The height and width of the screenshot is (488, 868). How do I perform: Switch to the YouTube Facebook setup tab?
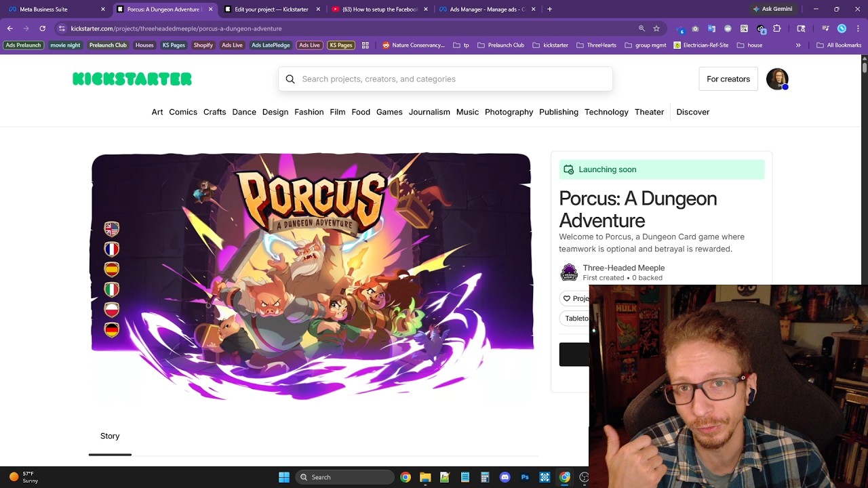click(380, 9)
